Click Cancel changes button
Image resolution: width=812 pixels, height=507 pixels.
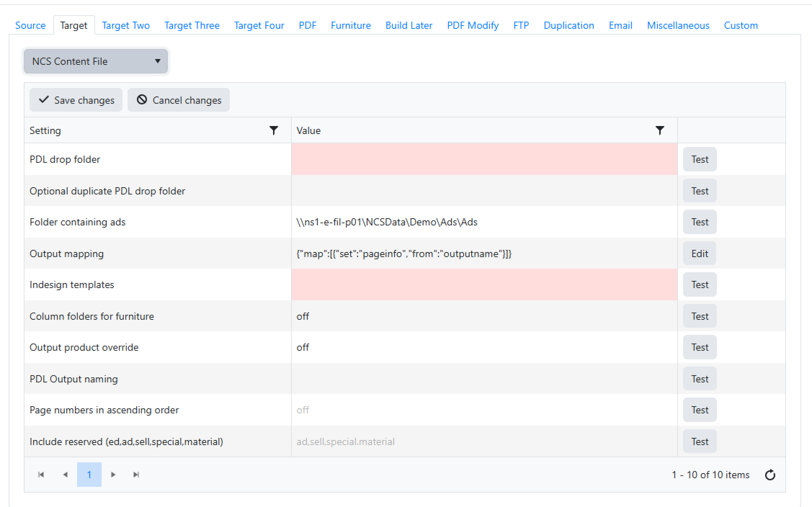click(179, 100)
